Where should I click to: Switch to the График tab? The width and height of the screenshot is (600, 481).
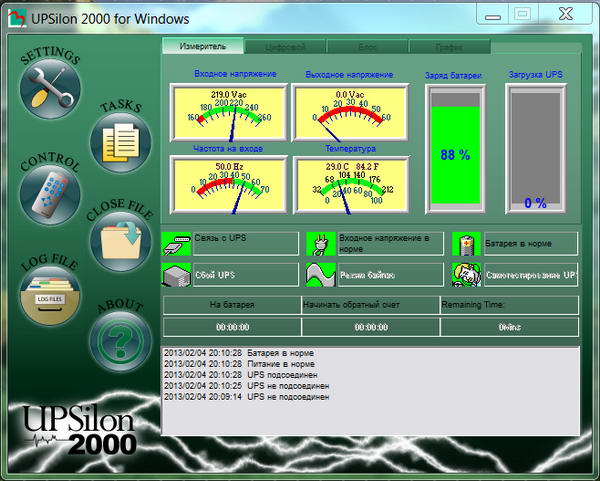450,47
